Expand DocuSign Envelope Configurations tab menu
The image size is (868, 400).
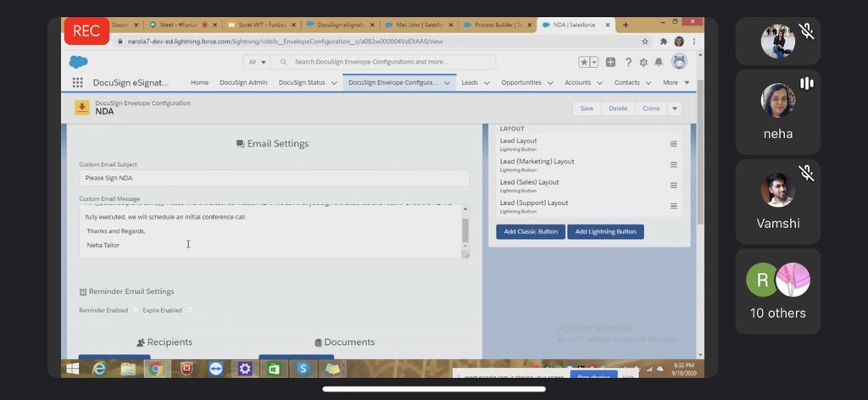(x=447, y=83)
